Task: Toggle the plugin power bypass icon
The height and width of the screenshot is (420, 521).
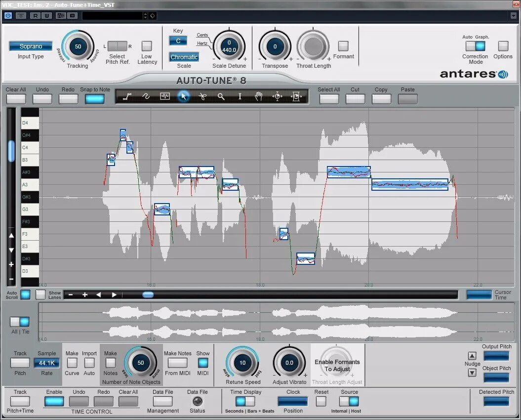Action: coord(8,15)
